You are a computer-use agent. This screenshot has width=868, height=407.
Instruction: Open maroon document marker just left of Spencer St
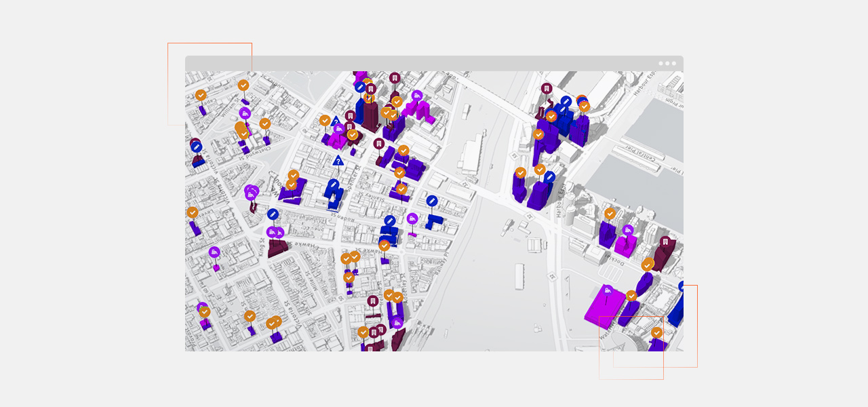379,143
